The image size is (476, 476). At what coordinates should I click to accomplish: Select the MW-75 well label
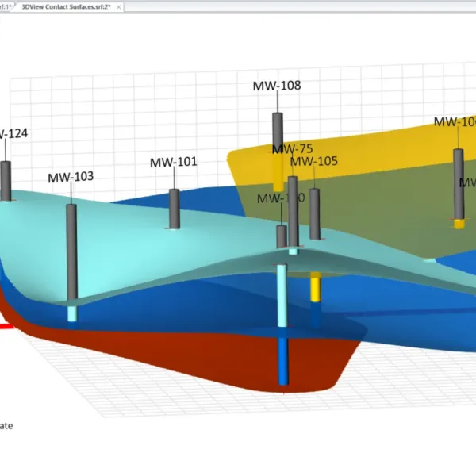coord(292,149)
